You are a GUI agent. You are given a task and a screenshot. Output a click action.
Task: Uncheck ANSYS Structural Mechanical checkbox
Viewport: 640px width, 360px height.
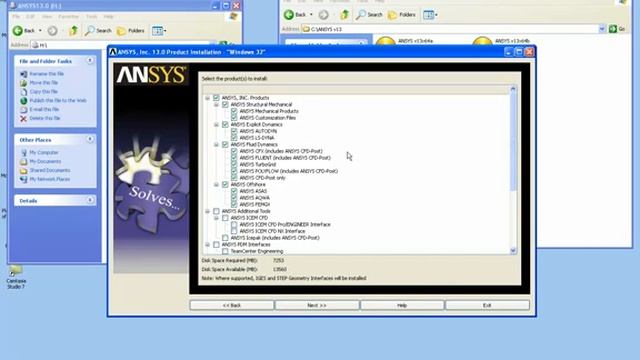(x=225, y=104)
